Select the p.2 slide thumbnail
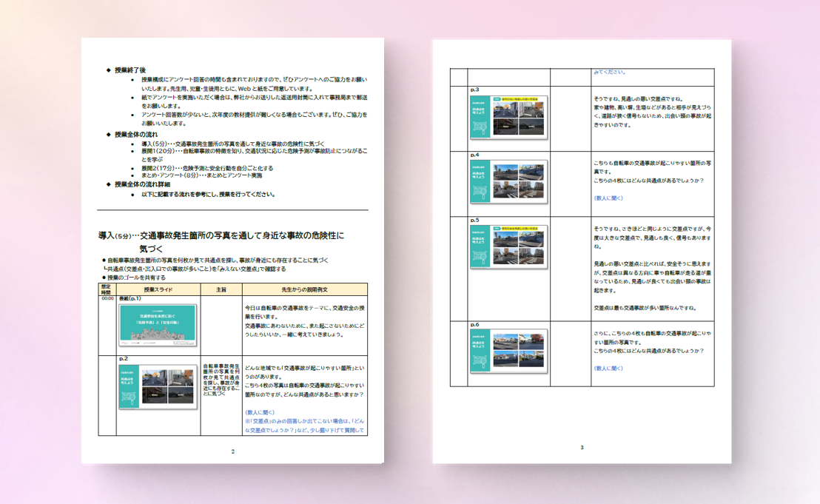The height and width of the screenshot is (504, 820). pos(158,386)
